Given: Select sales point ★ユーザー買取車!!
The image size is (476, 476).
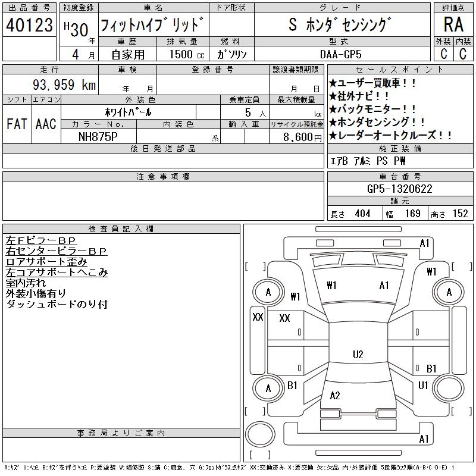Looking at the screenshot, I should 372,83.
